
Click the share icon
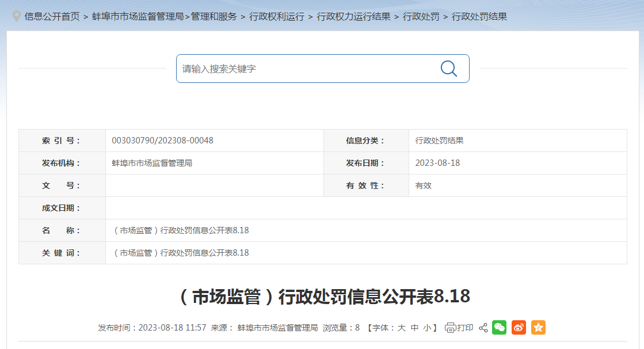[483, 328]
